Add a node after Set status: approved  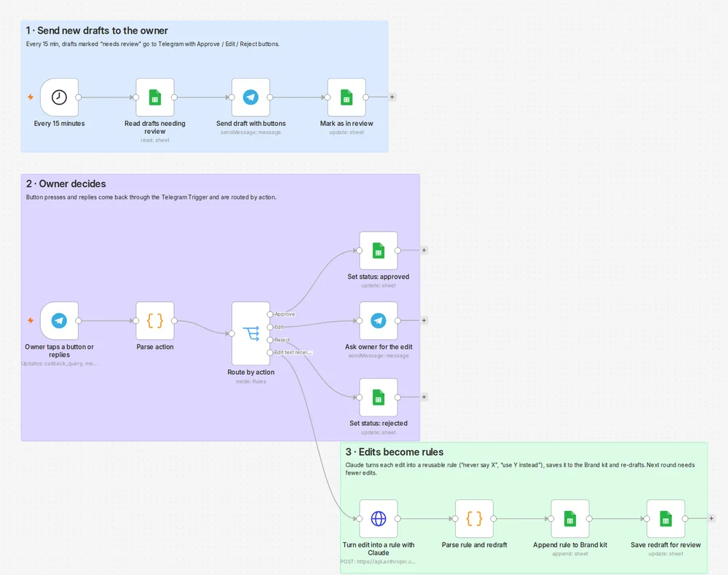[424, 250]
